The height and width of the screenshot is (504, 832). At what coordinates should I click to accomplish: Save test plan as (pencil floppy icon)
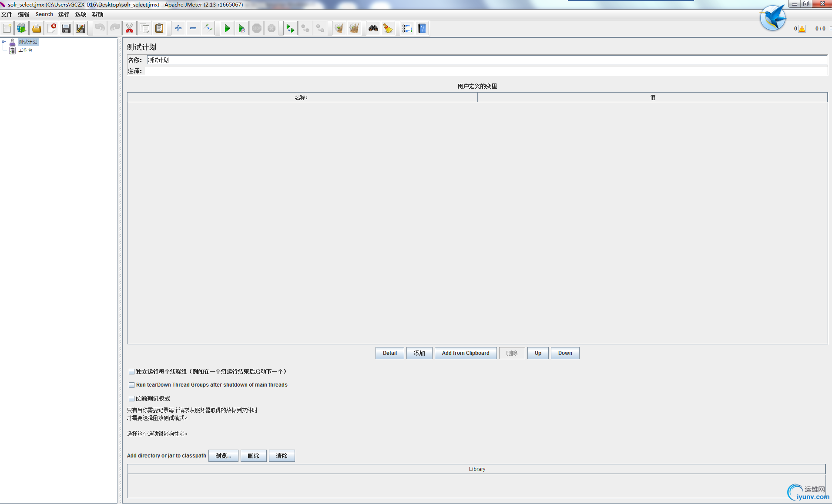pyautogui.click(x=81, y=29)
